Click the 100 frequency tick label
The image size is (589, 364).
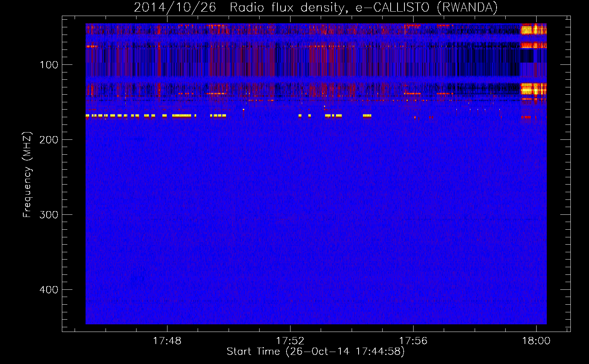click(49, 65)
